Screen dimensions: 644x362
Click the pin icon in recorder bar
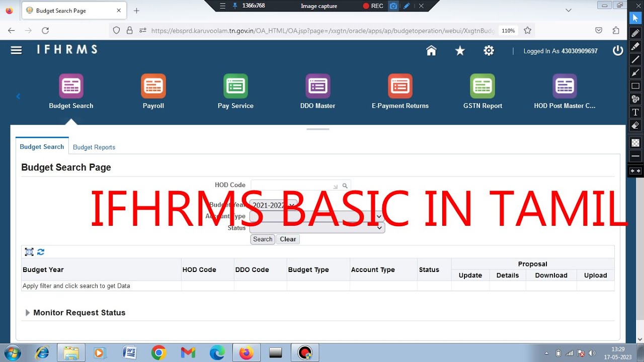tap(234, 6)
